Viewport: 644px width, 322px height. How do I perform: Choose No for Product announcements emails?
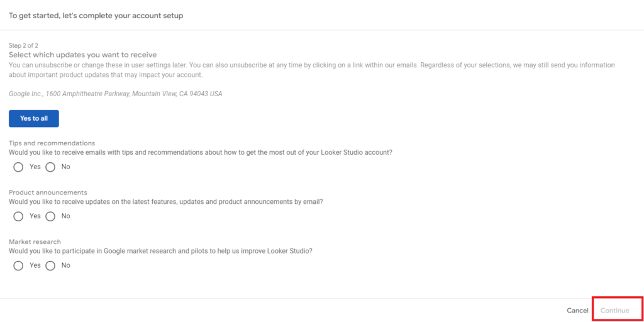coord(50,216)
